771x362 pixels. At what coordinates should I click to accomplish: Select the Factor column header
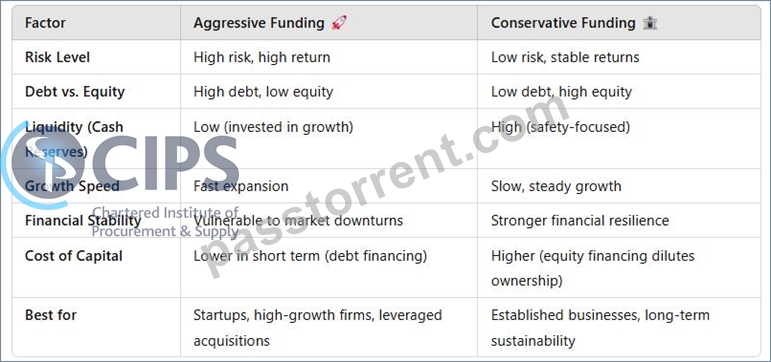click(x=45, y=23)
